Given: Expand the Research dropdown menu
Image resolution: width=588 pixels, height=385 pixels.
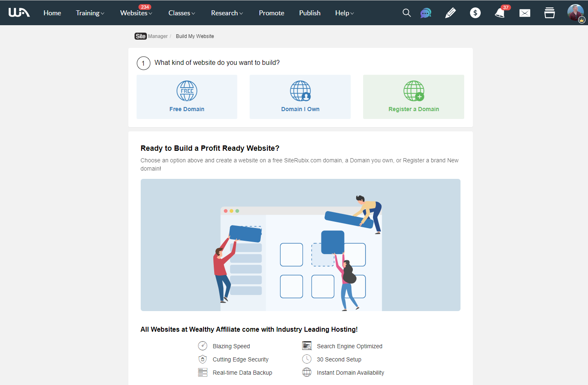Looking at the screenshot, I should [227, 13].
